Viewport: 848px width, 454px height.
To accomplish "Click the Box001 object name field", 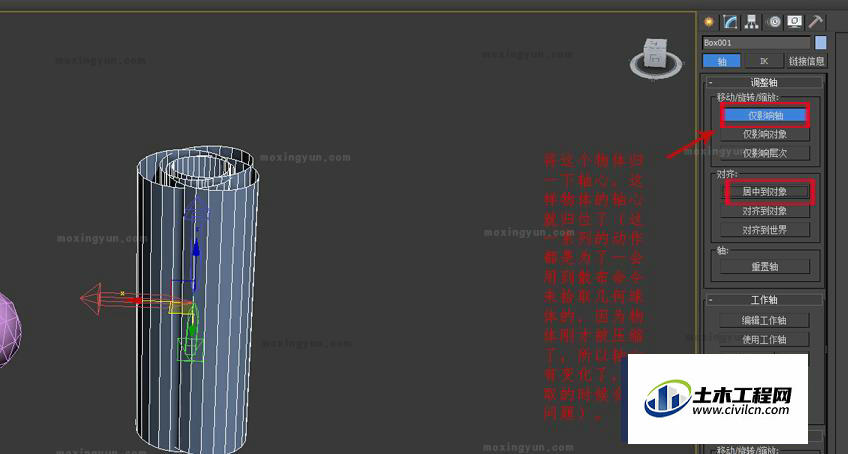I will (x=756, y=43).
